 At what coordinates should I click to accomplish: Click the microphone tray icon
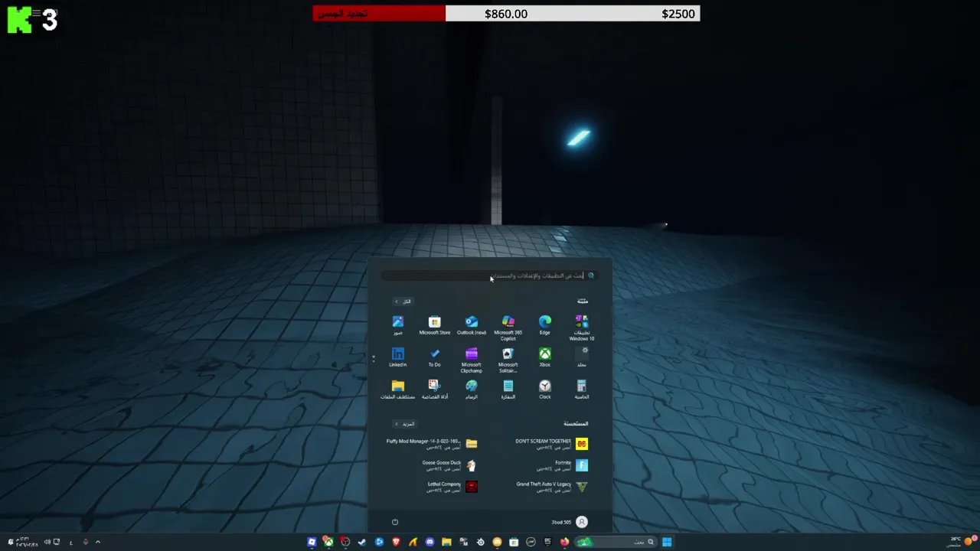click(x=86, y=542)
